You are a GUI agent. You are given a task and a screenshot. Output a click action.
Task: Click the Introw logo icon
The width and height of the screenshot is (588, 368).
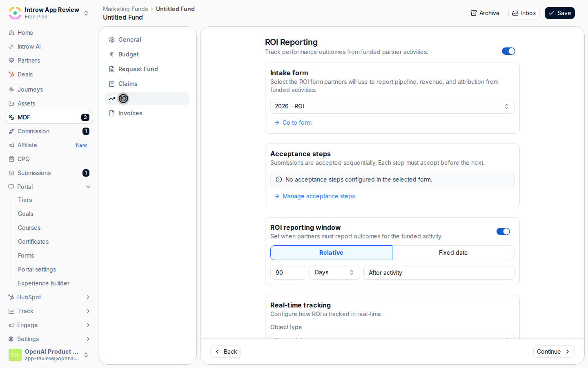[x=15, y=13]
